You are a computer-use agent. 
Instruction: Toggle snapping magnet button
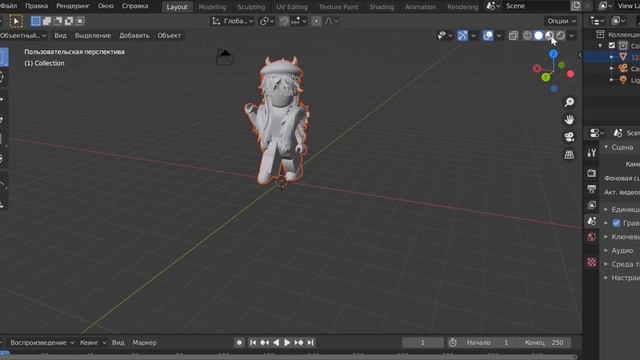(284, 21)
